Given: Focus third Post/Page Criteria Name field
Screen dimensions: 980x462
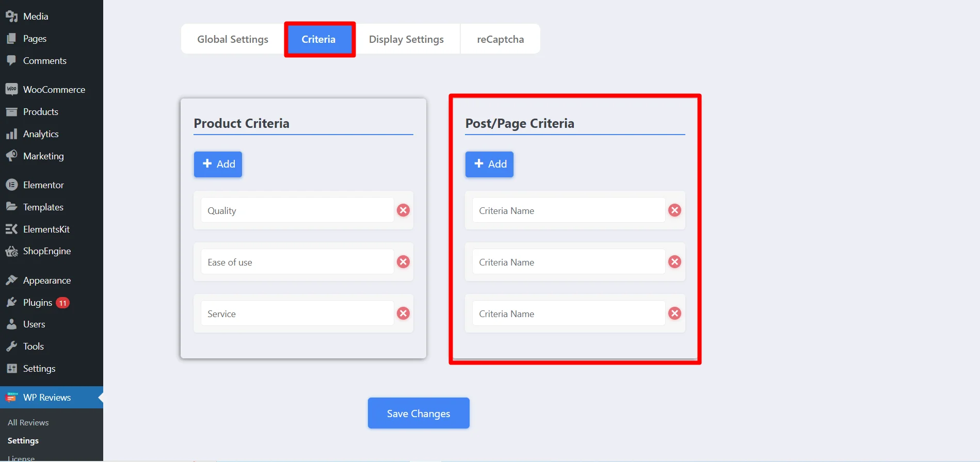Looking at the screenshot, I should point(569,313).
